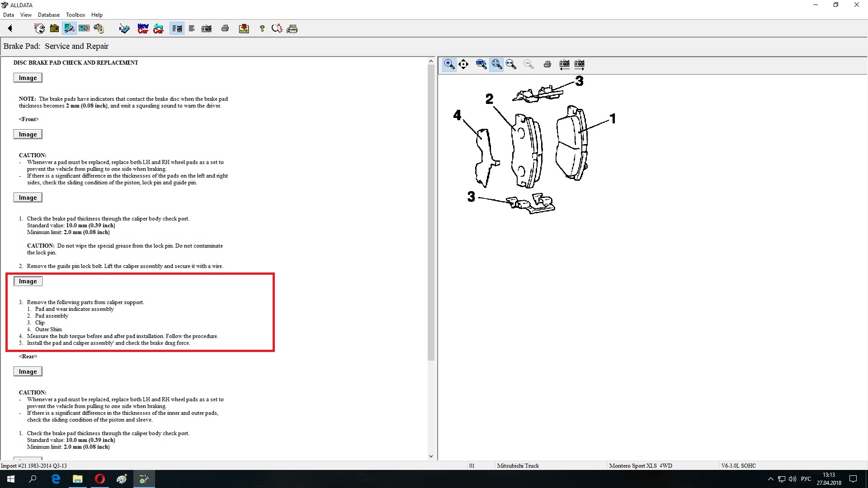
Task: Click the New Car toolbar icon
Action: pyautogui.click(x=143, y=28)
